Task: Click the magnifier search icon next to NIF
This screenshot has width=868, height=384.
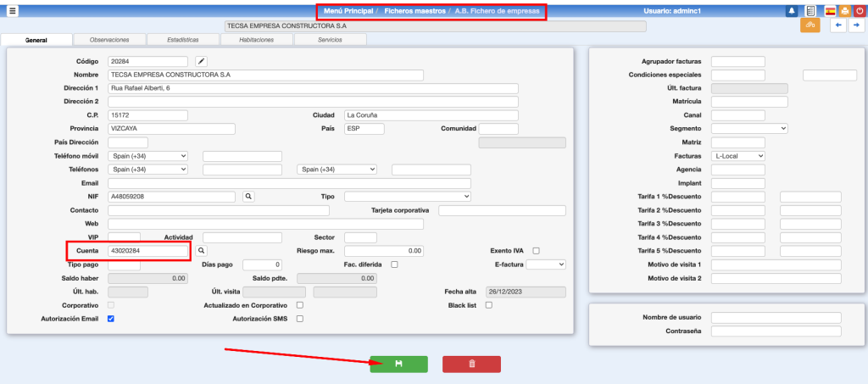Action: click(249, 197)
